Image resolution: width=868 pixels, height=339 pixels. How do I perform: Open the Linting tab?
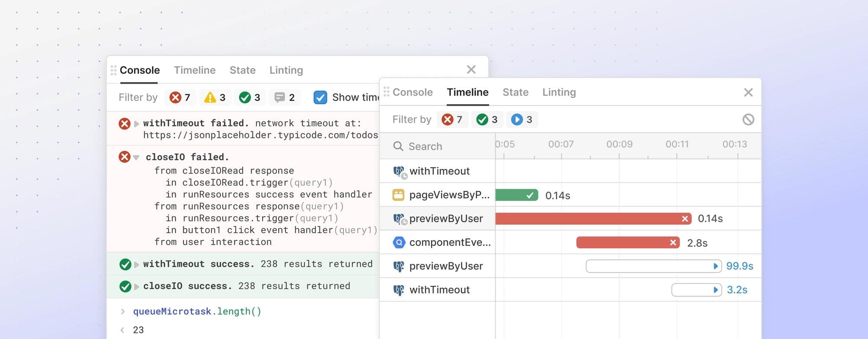click(559, 92)
